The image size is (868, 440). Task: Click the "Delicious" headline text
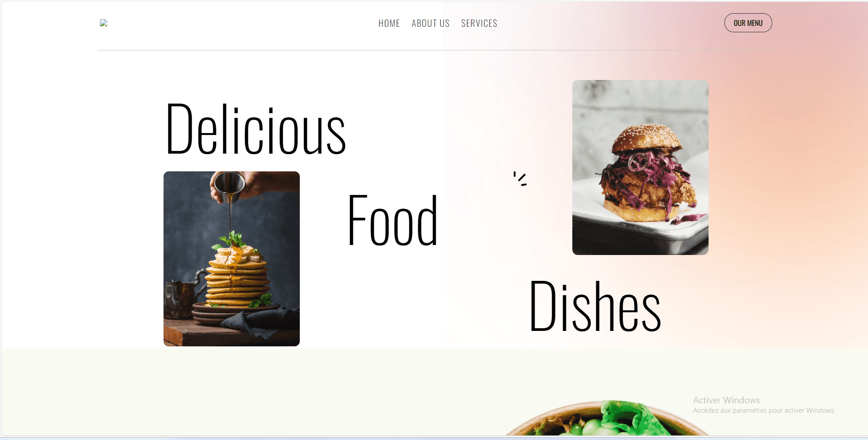pos(256,130)
